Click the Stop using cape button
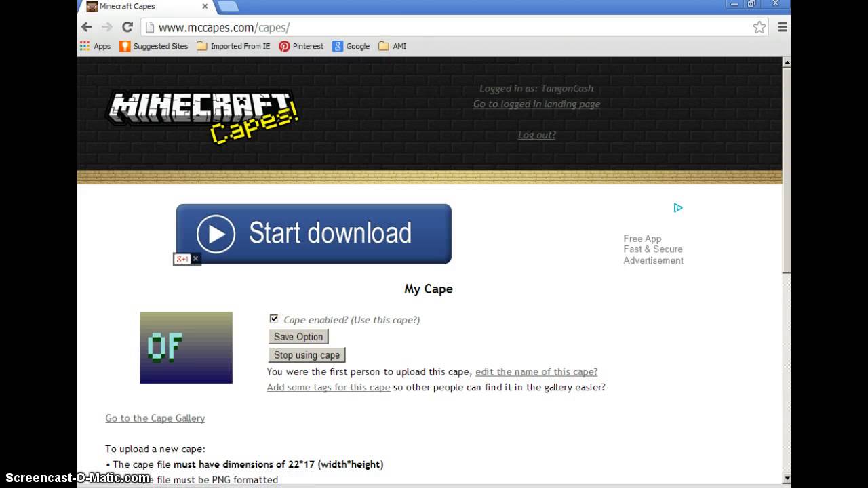 tap(307, 355)
